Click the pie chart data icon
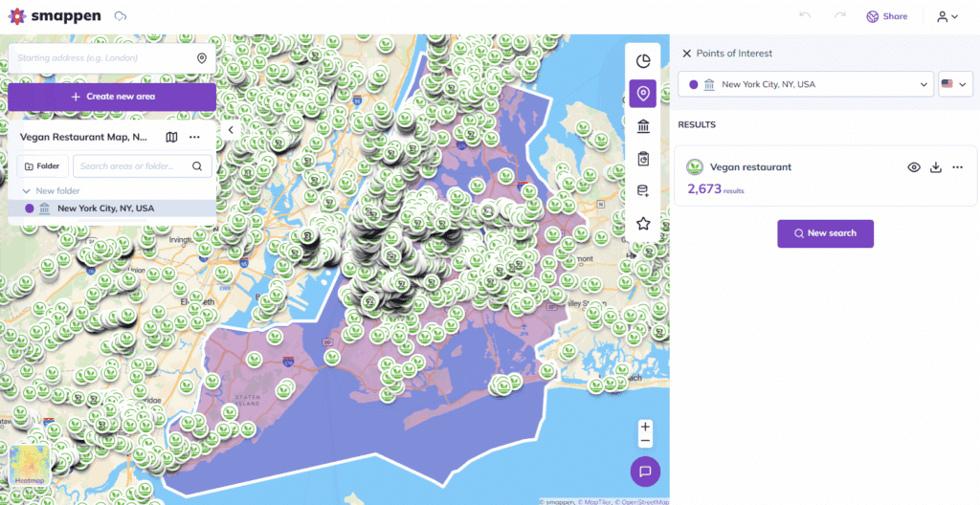The width and height of the screenshot is (980, 505). tap(643, 61)
